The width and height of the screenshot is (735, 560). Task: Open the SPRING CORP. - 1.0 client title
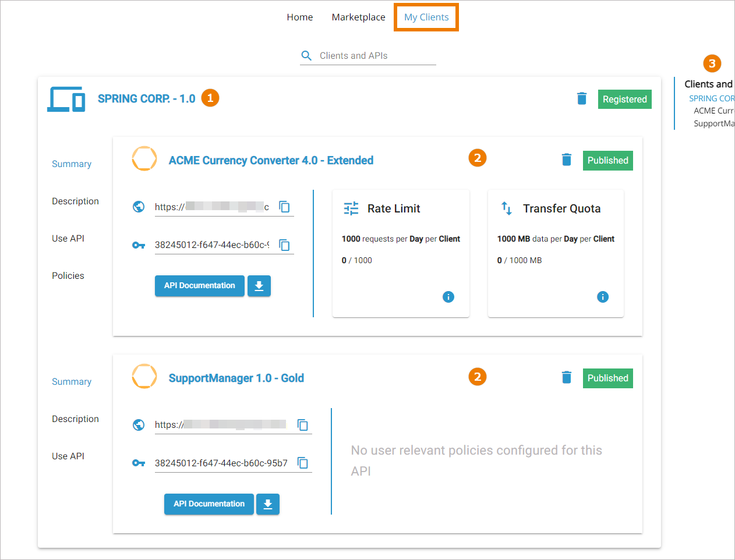click(x=146, y=98)
